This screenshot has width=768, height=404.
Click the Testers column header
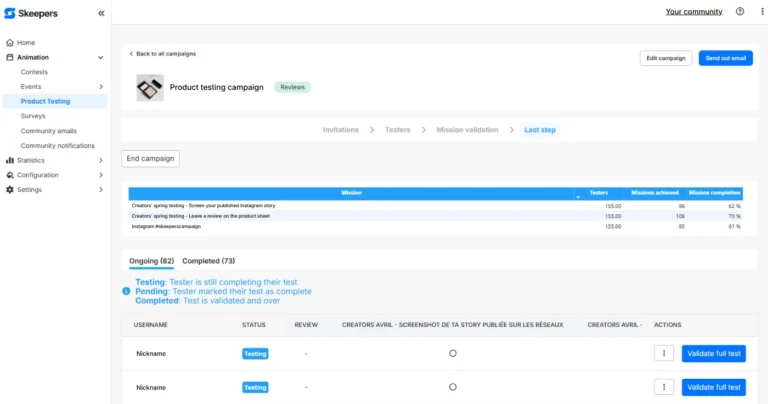[599, 193]
